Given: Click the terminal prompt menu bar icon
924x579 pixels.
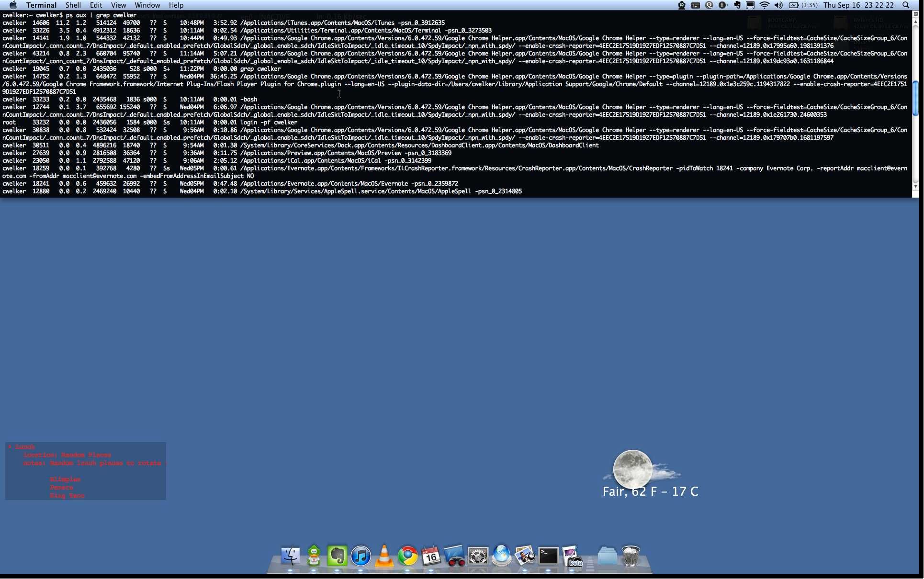Looking at the screenshot, I should 695,5.
